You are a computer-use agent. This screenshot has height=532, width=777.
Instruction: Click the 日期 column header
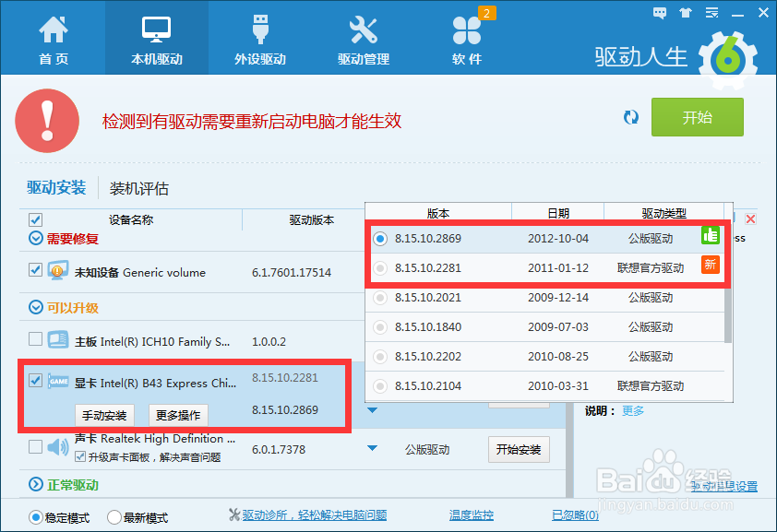558,213
